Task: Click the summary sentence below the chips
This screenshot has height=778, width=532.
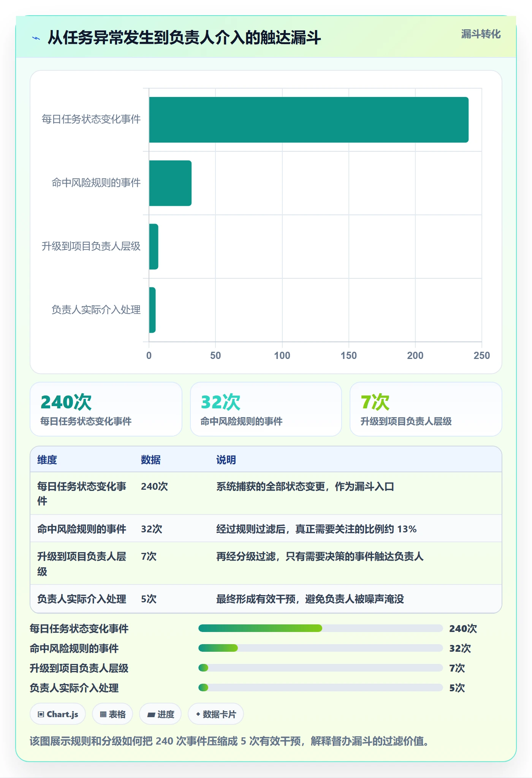Action: coord(229,741)
